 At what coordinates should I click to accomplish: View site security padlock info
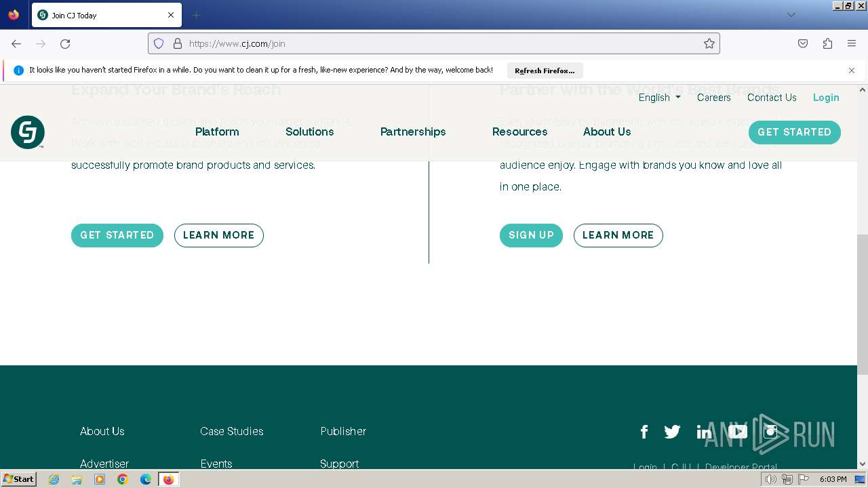178,43
